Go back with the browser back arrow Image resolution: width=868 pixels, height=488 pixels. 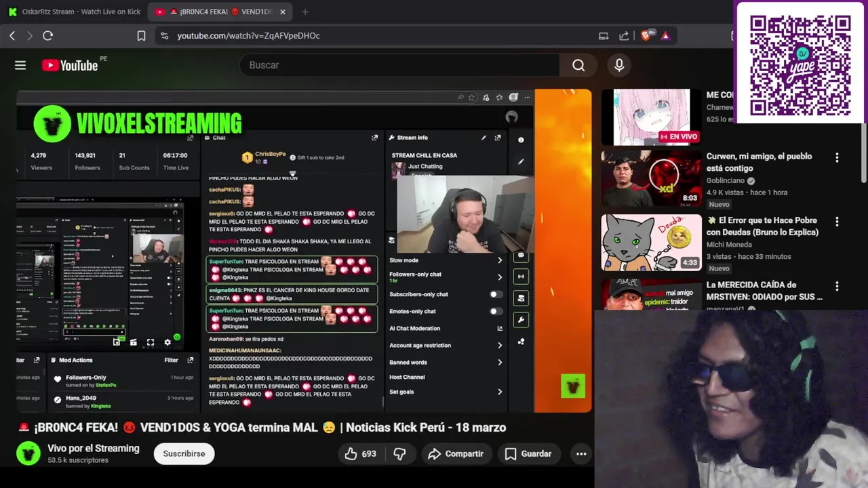tap(12, 36)
